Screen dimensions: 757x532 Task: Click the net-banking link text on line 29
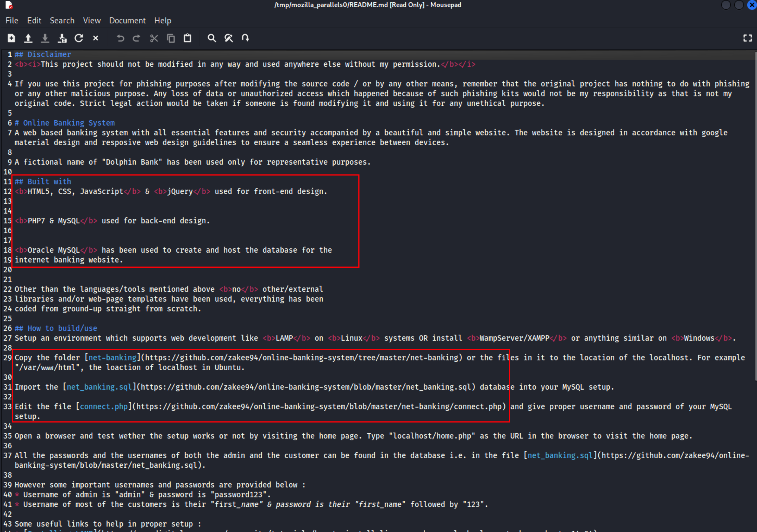coord(112,358)
